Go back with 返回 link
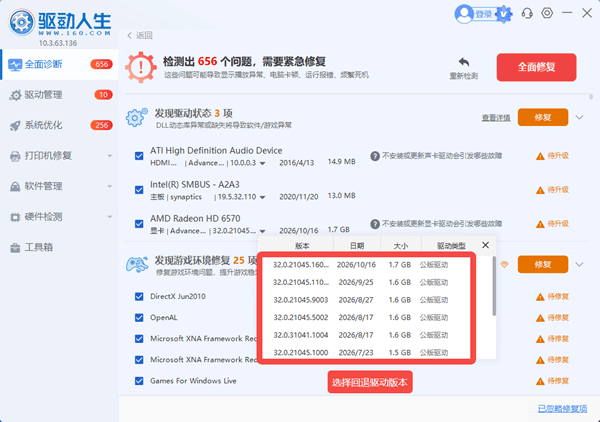This screenshot has width=600, height=422. (x=140, y=36)
